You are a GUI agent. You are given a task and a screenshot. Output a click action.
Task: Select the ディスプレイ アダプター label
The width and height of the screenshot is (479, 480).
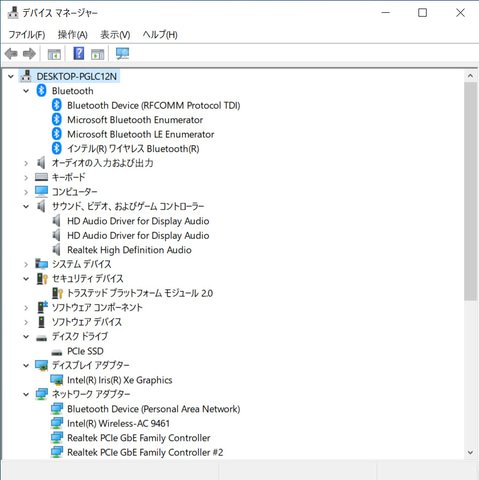[91, 365]
